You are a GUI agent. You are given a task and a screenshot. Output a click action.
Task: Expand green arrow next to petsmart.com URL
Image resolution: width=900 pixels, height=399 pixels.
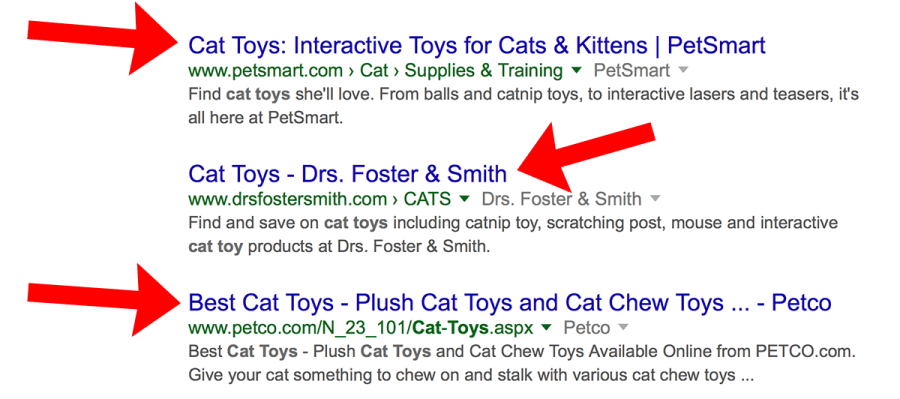click(x=577, y=71)
